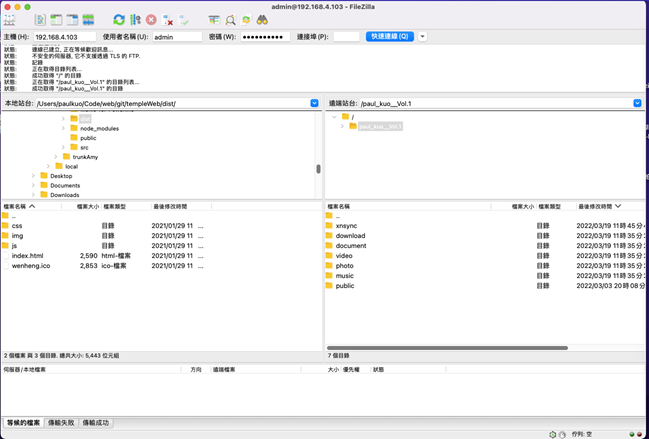
Task: Toggle the transfer queue display icon
Action: [89, 19]
